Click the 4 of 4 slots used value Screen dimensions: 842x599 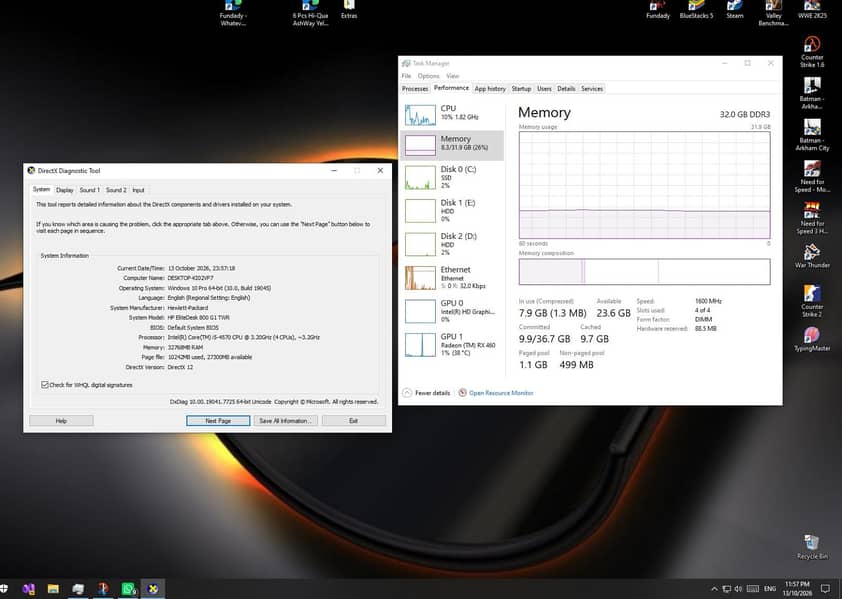[702, 310]
